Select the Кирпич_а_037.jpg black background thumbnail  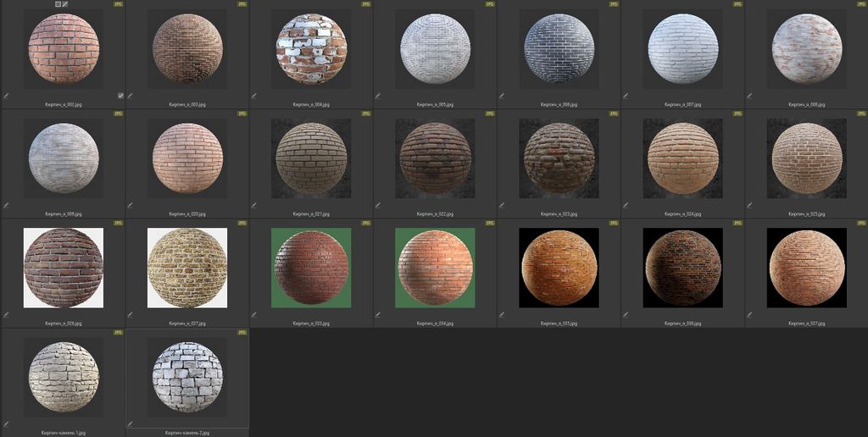coord(806,268)
